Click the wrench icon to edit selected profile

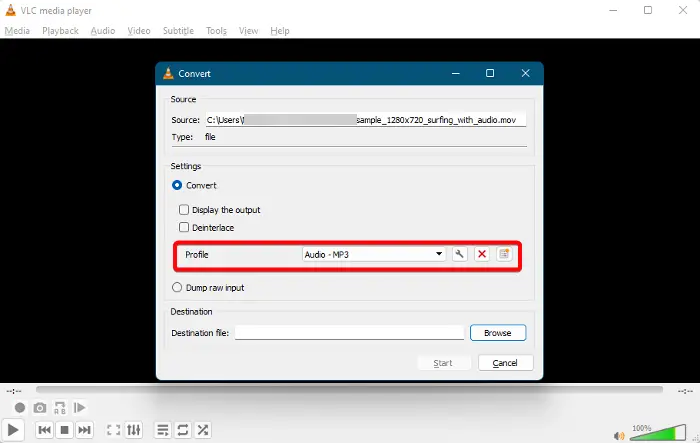pyautogui.click(x=459, y=254)
